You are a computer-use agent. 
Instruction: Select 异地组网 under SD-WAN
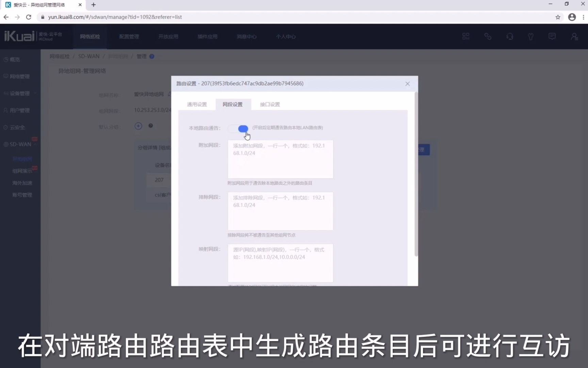[22, 159]
